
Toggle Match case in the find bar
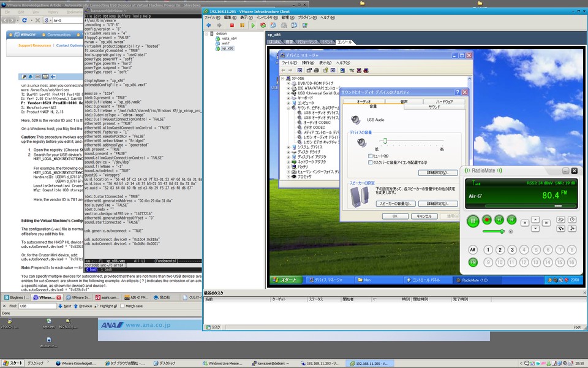pyautogui.click(x=122, y=305)
